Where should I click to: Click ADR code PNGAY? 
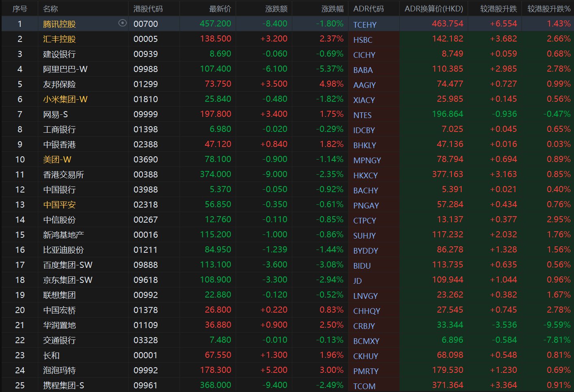click(366, 206)
